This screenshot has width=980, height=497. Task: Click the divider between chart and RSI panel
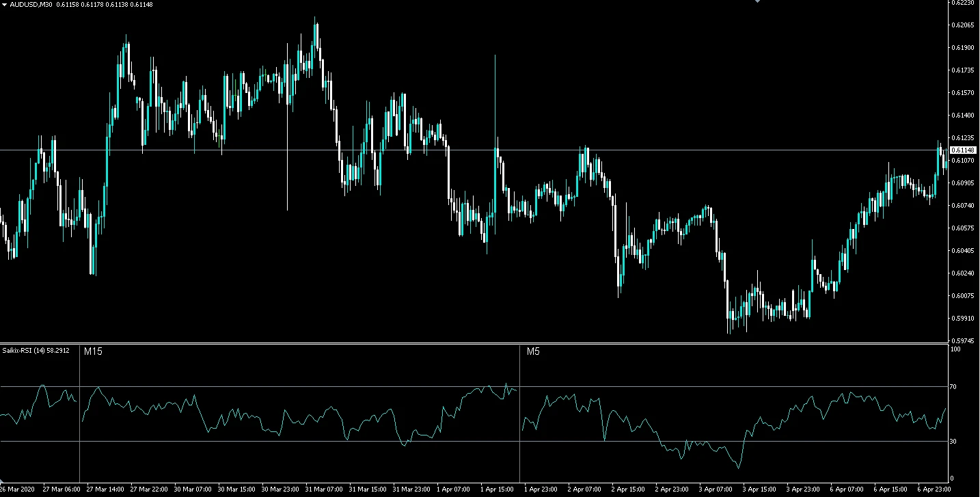478,343
